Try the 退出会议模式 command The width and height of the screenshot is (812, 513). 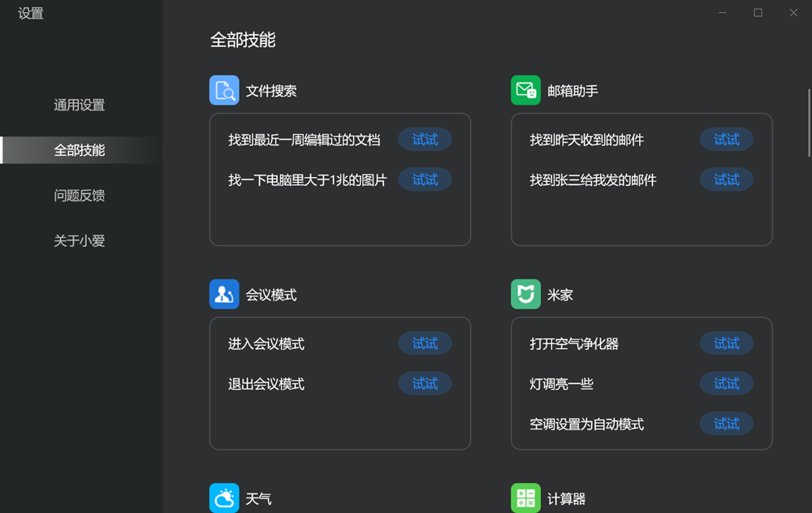(x=425, y=383)
